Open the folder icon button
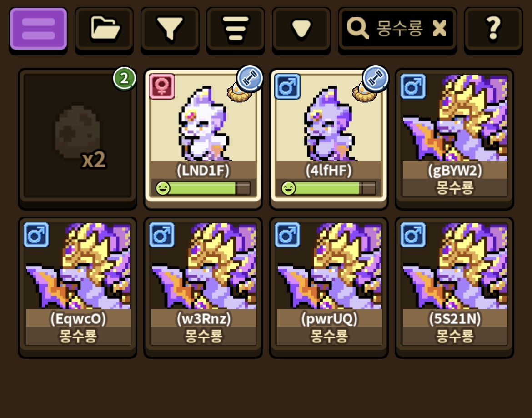The image size is (532, 418). click(104, 30)
